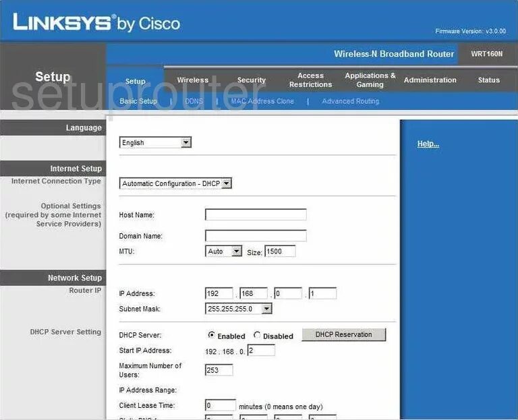Click the Firmware Version v3.0.00 text
This screenshot has height=420, width=518.
pyautogui.click(x=470, y=31)
